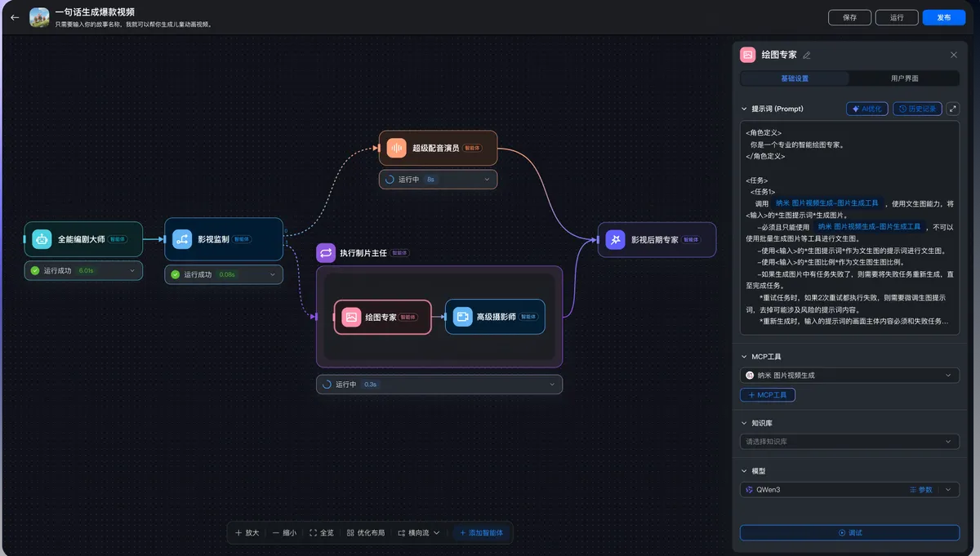Collapse the MCP工具 section
Image resolution: width=980 pixels, height=556 pixels.
[x=744, y=357]
